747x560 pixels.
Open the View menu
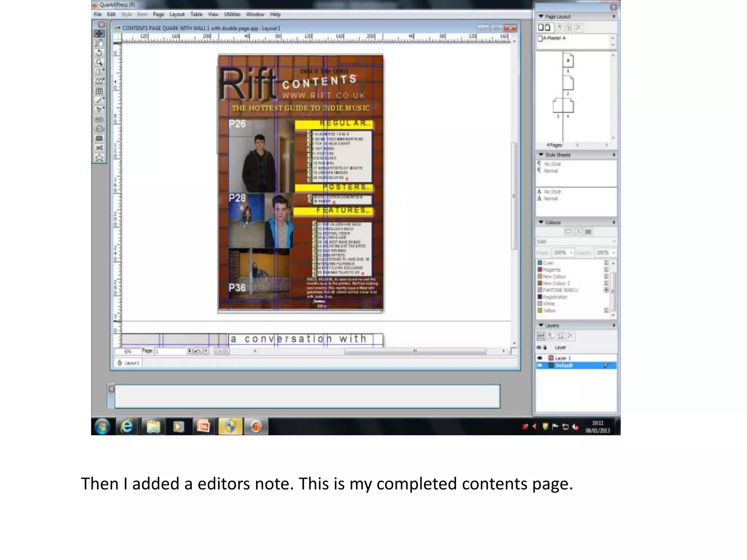point(213,15)
